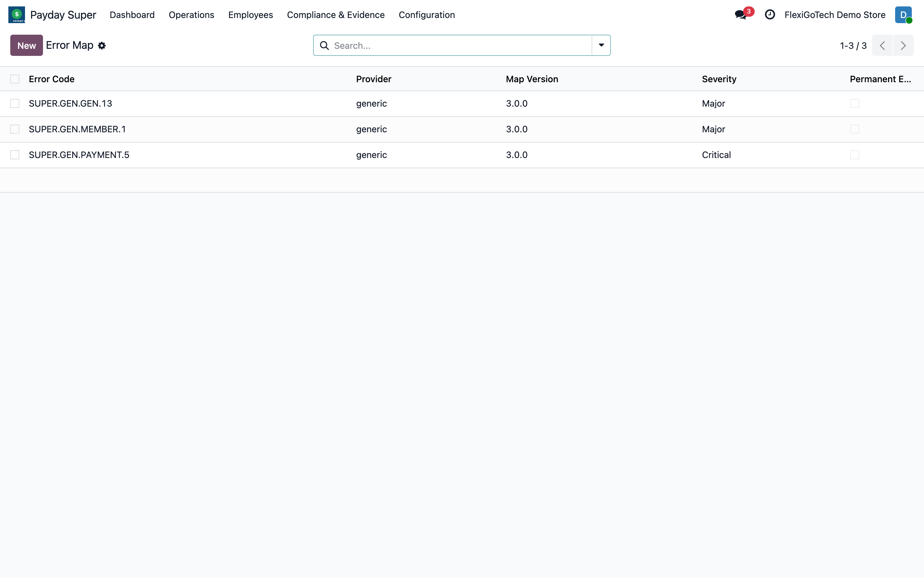Create a New error map record
Screen dimensions: 924x578
click(x=26, y=46)
